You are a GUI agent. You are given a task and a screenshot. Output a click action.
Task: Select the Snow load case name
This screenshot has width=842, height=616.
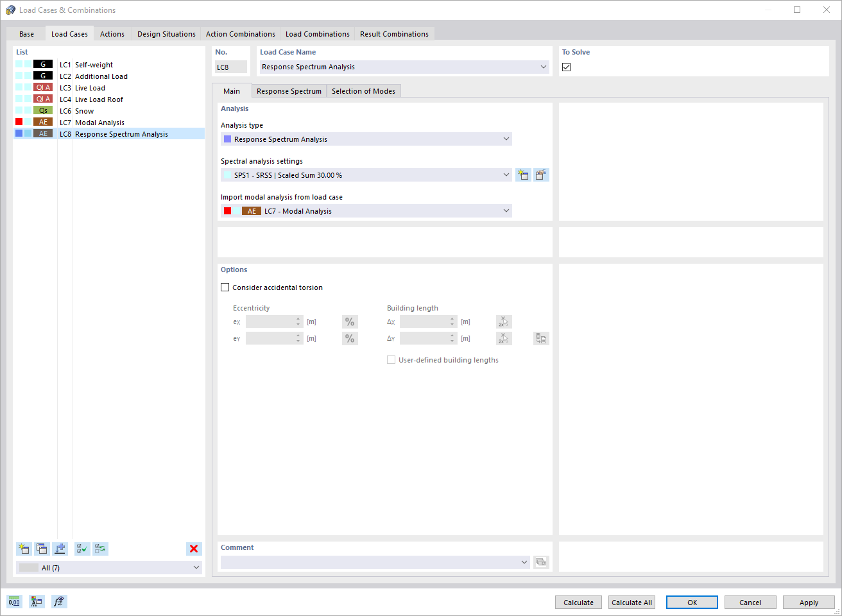coord(84,111)
